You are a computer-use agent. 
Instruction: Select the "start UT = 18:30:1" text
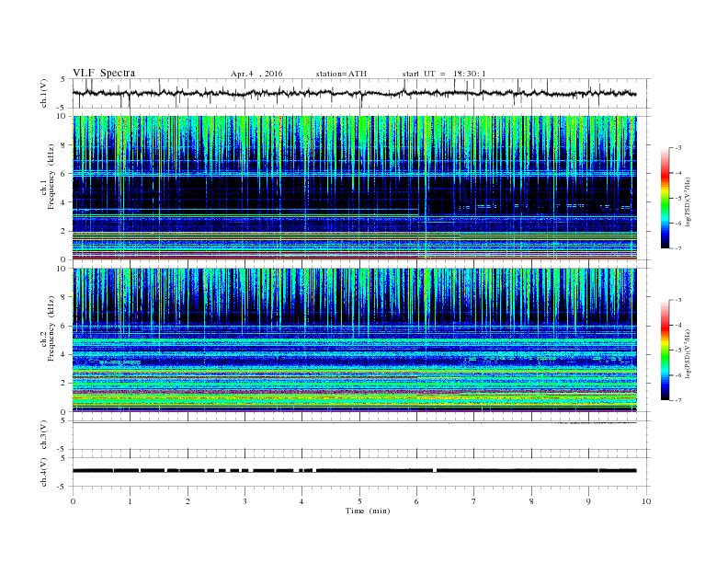[444, 74]
